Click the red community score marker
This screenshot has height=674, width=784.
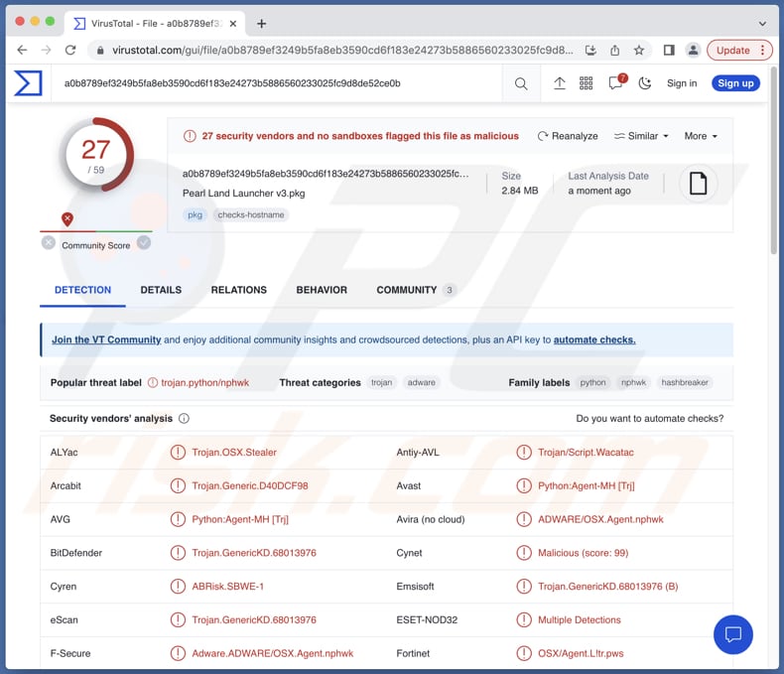coord(67,219)
